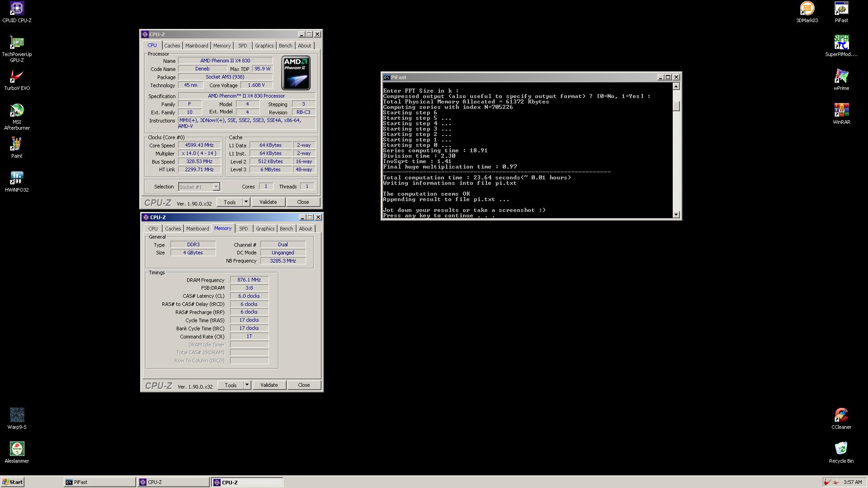Click the PiFast window title bar icon

pos(387,77)
